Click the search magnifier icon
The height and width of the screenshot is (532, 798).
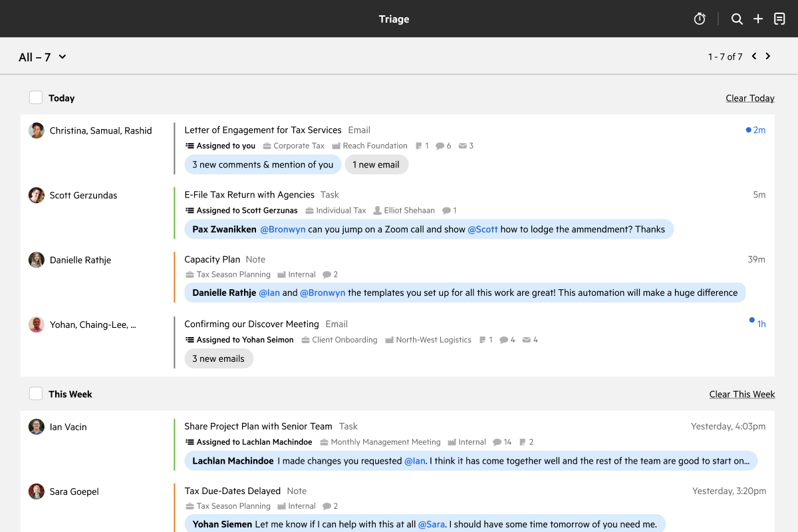tap(737, 19)
